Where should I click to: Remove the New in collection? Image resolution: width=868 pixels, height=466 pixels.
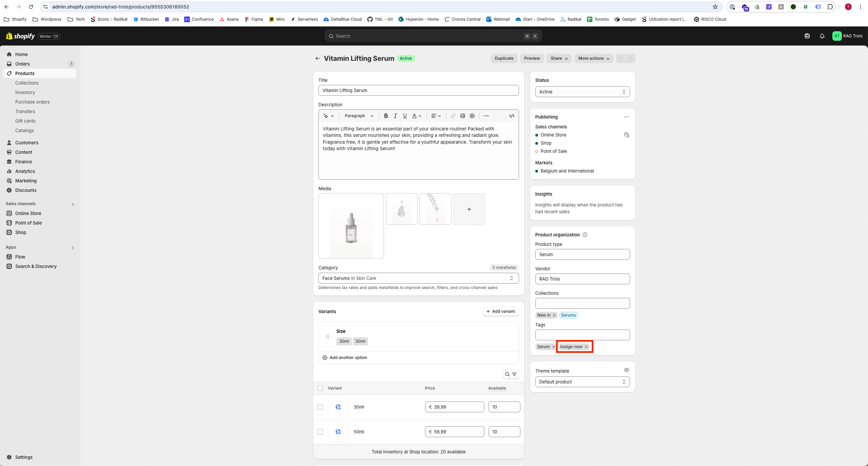pos(554,315)
